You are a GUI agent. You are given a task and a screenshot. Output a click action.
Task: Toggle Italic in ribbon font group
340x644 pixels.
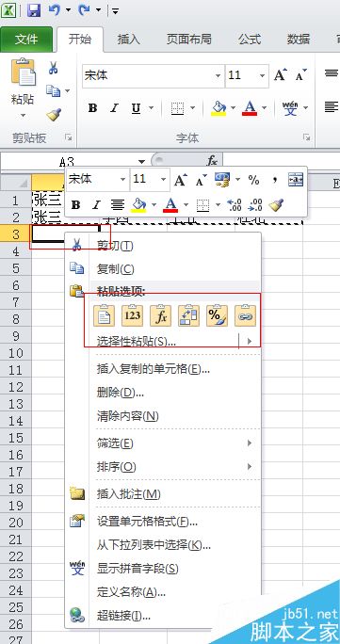[x=114, y=108]
